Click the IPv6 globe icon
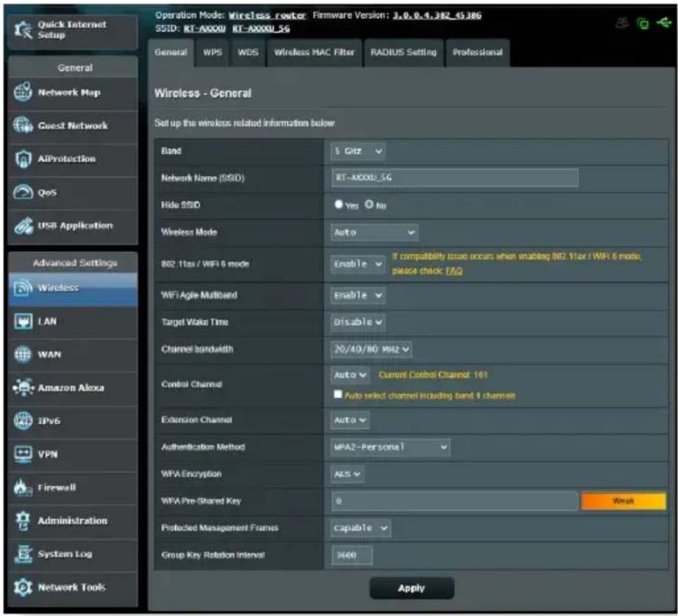The height and width of the screenshot is (616, 678). click(x=23, y=421)
